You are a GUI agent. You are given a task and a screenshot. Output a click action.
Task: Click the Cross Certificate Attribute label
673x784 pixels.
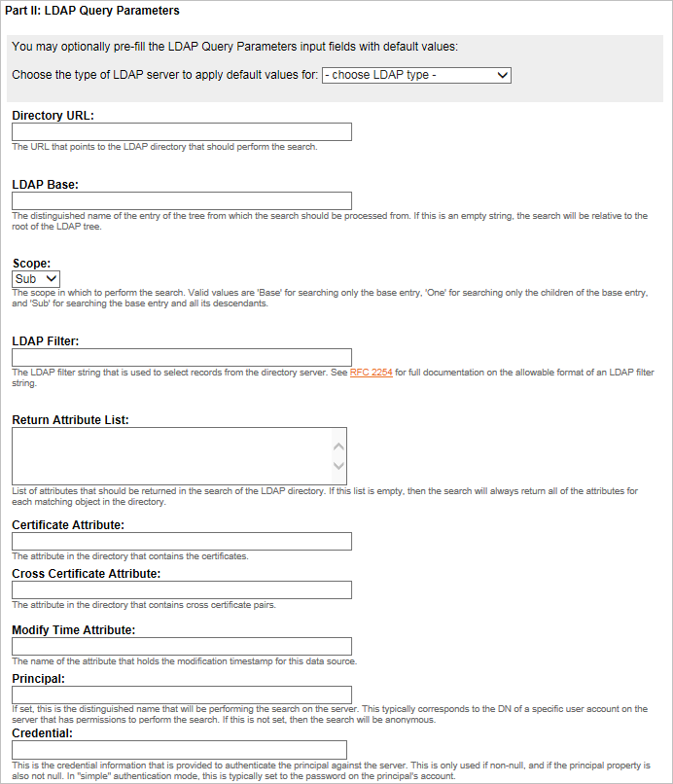pyautogui.click(x=86, y=574)
